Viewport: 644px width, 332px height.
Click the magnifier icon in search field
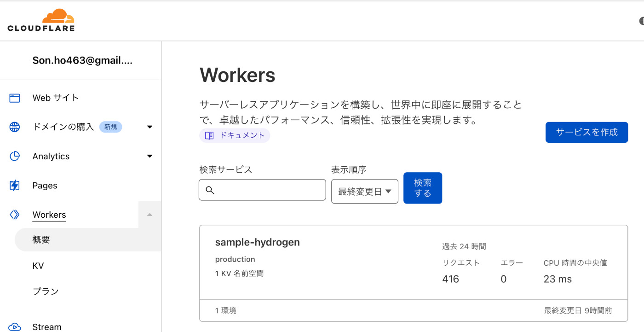point(210,190)
